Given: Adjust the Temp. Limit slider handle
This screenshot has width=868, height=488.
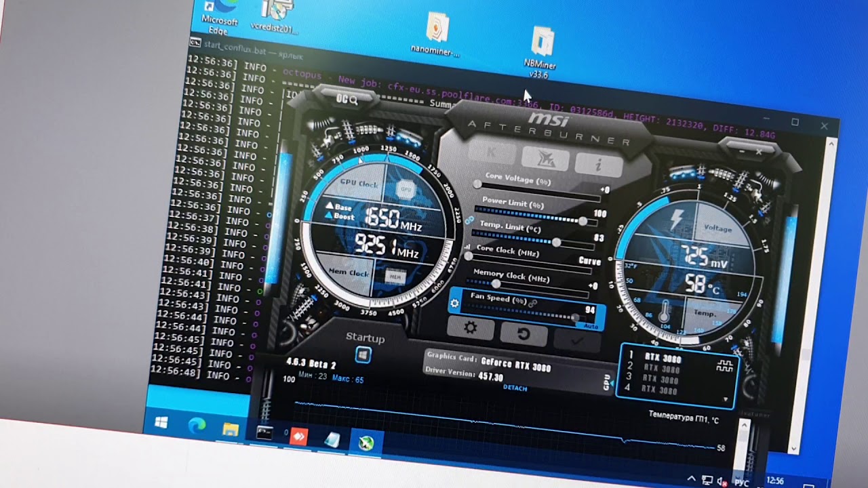Looking at the screenshot, I should click(556, 242).
